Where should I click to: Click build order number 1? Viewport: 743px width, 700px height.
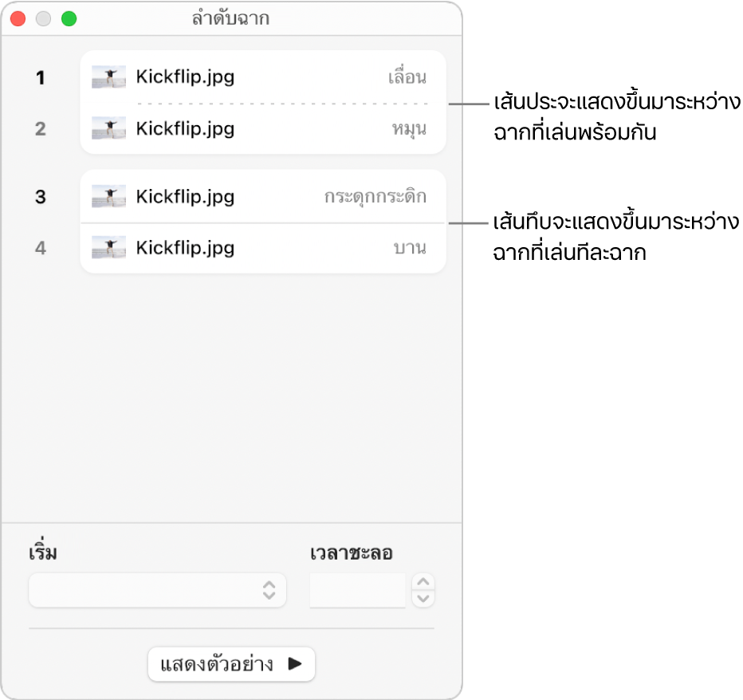tap(40, 77)
